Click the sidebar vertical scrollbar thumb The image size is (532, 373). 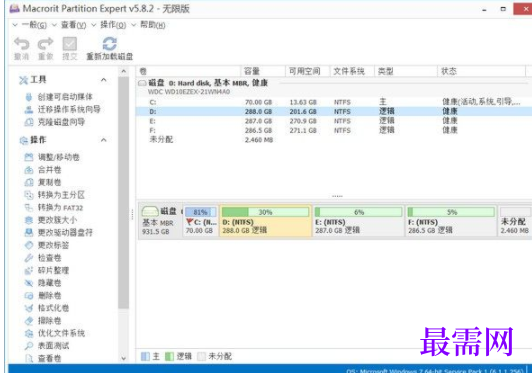(x=124, y=192)
